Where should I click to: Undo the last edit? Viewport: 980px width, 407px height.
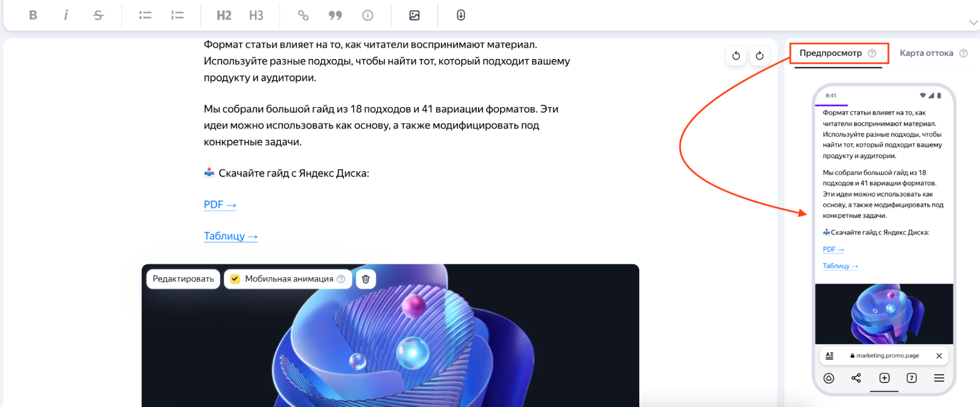736,55
